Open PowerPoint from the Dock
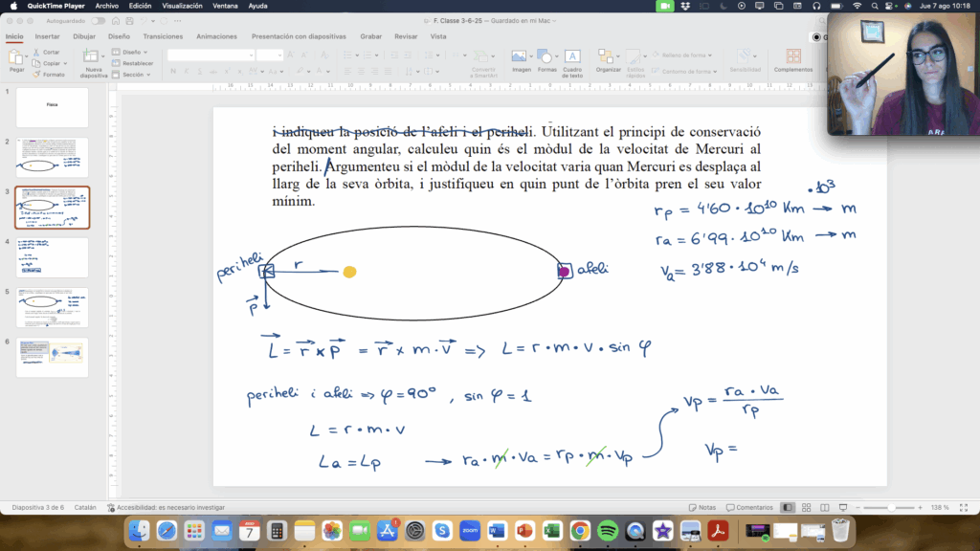 tap(525, 531)
